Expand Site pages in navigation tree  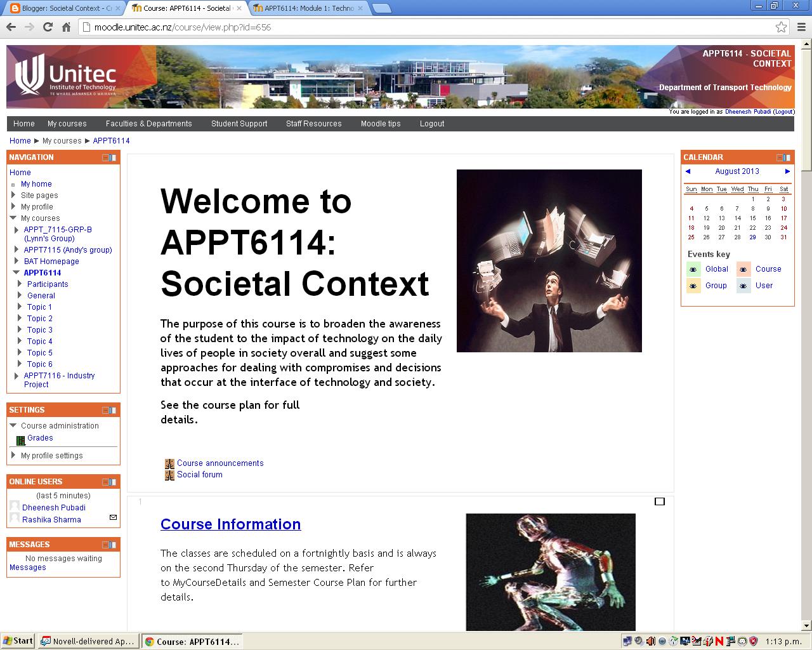[x=13, y=196]
